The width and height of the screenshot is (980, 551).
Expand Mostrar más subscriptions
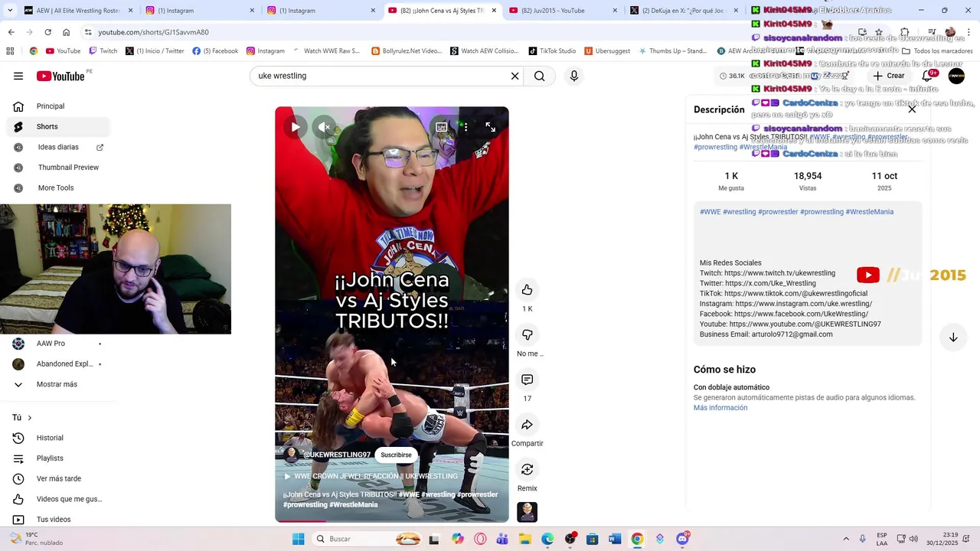58,384
